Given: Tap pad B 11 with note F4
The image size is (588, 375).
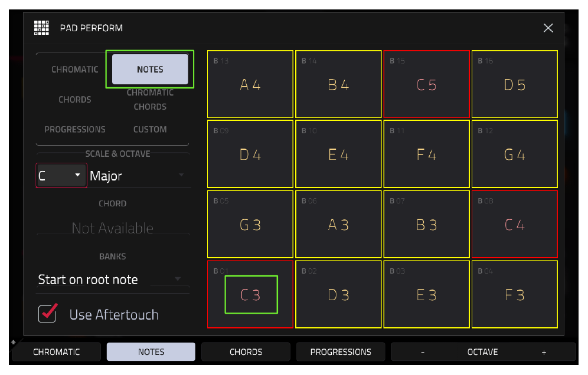Looking at the screenshot, I should click(426, 154).
